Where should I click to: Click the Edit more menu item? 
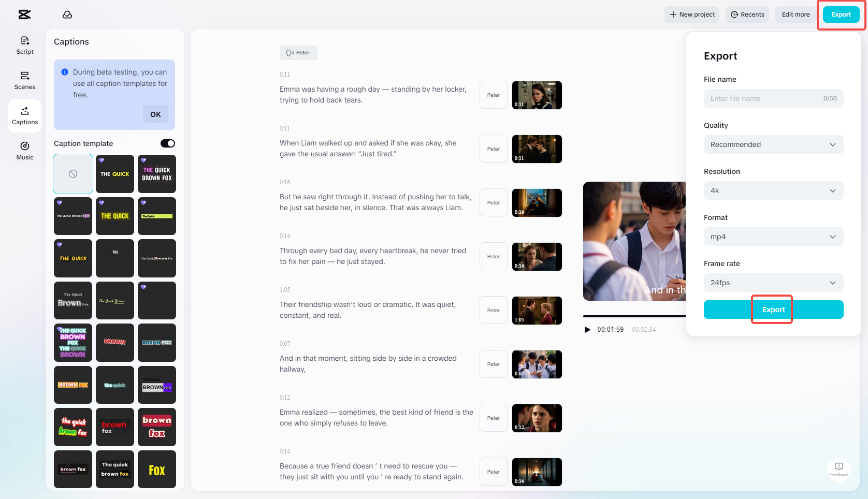coord(795,14)
